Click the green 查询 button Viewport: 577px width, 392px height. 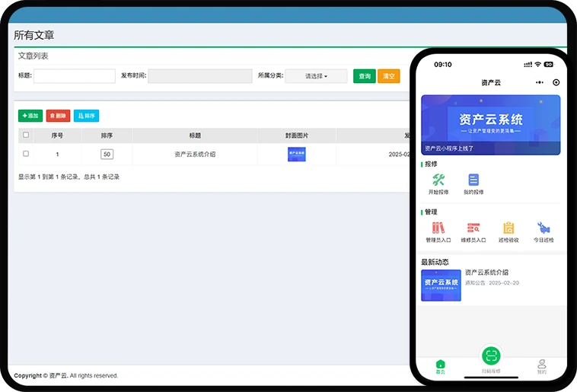pyautogui.click(x=365, y=76)
